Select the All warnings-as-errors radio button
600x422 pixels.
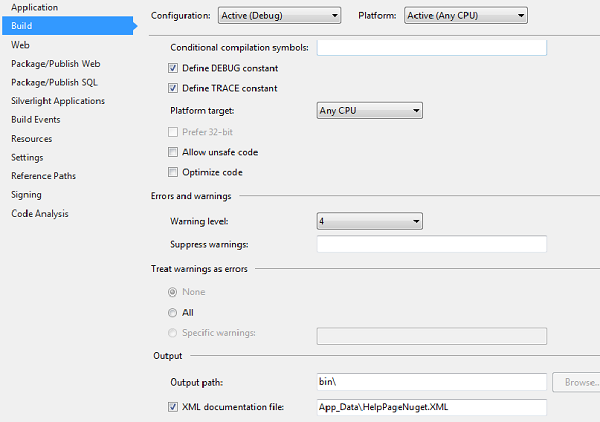tap(174, 312)
